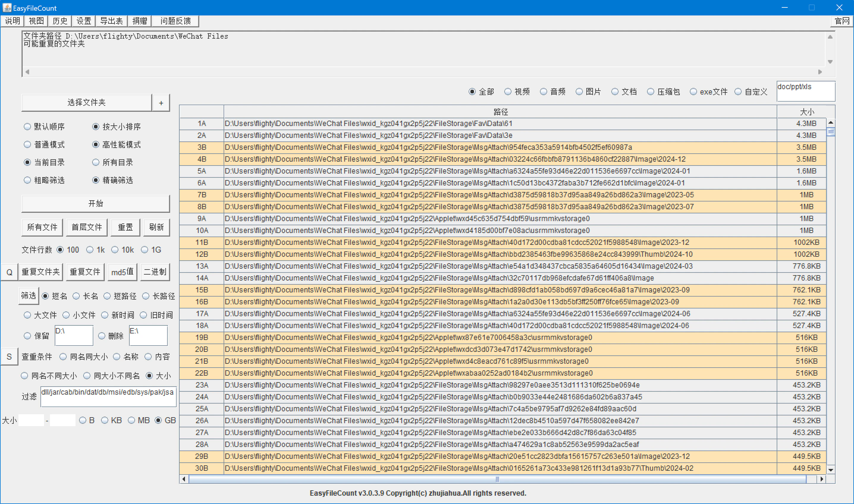
Task: Select the KB size unit
Action: 112,420
